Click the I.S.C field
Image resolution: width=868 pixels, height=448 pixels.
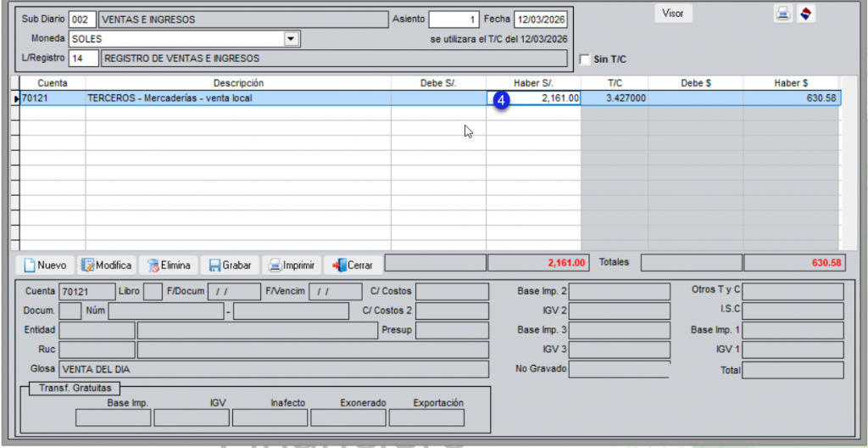tap(793, 311)
